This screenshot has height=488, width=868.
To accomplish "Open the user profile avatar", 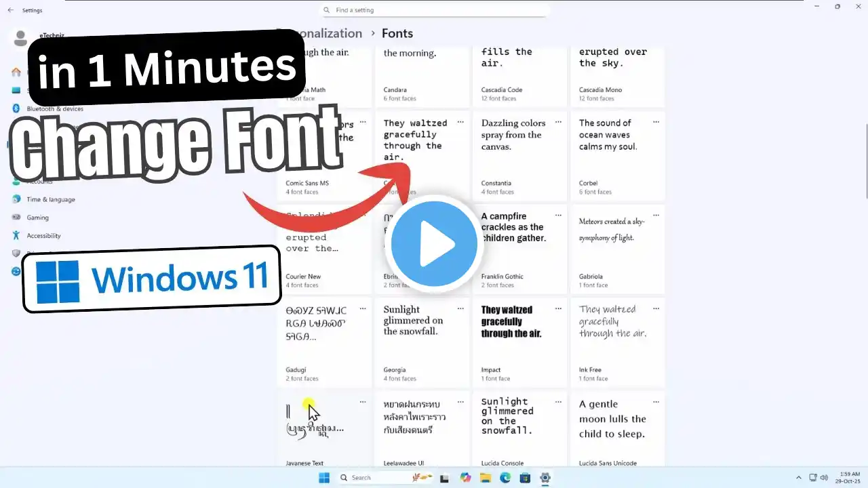I will point(20,38).
